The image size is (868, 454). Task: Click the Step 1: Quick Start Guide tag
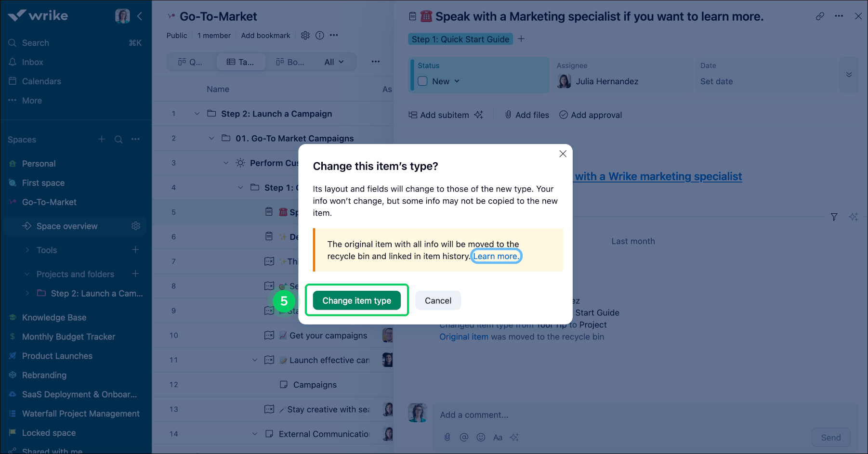click(460, 39)
